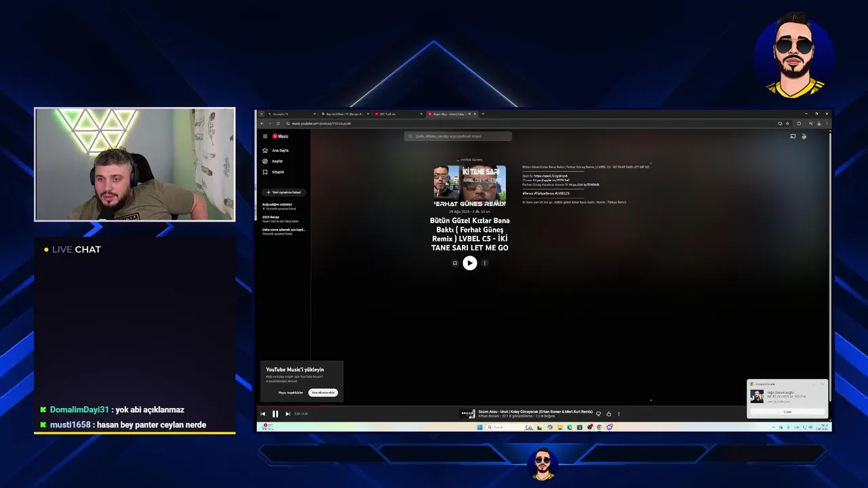
Task: Create a playlist with Yeni oynatma listesi
Action: (283, 192)
